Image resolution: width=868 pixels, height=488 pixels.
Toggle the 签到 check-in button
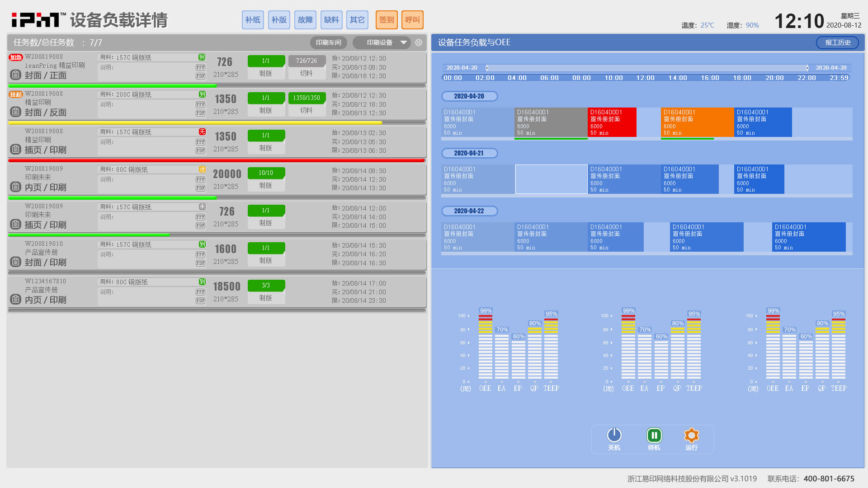coord(387,20)
